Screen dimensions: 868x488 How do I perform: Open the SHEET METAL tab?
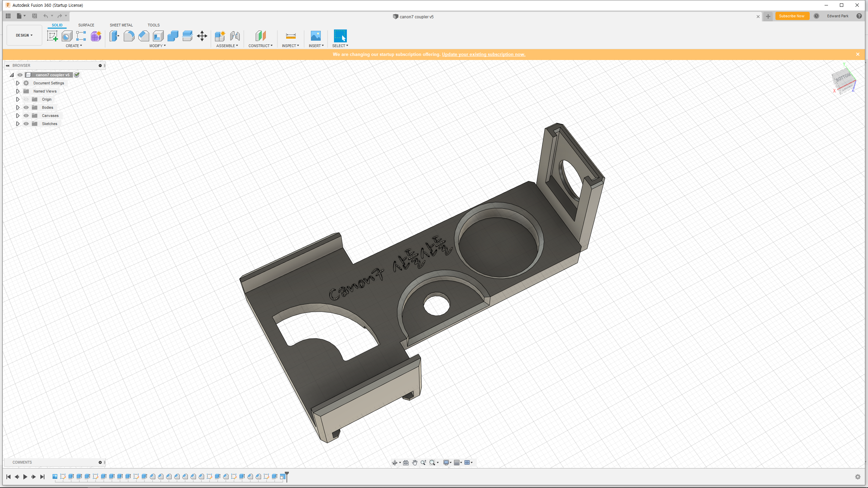121,25
